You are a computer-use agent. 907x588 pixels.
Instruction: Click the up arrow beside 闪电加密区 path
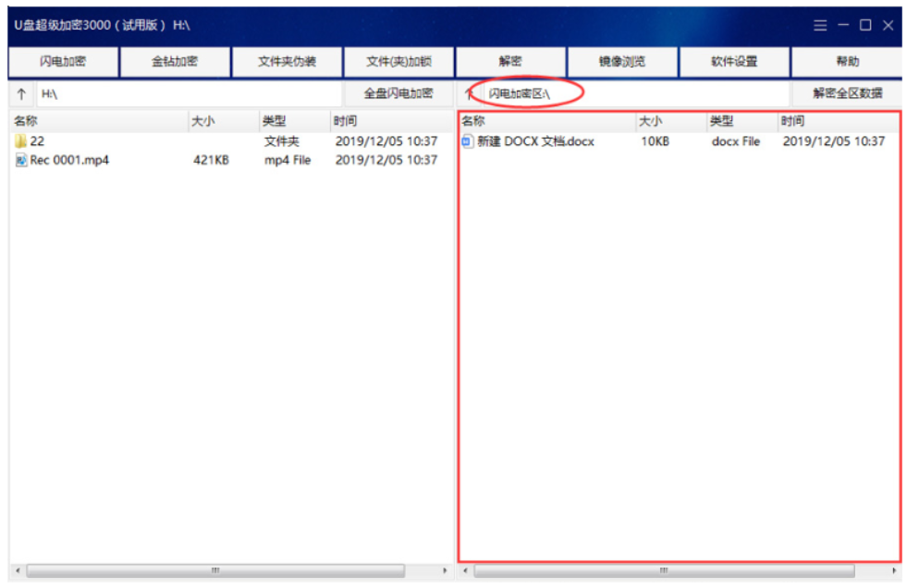pyautogui.click(x=469, y=94)
